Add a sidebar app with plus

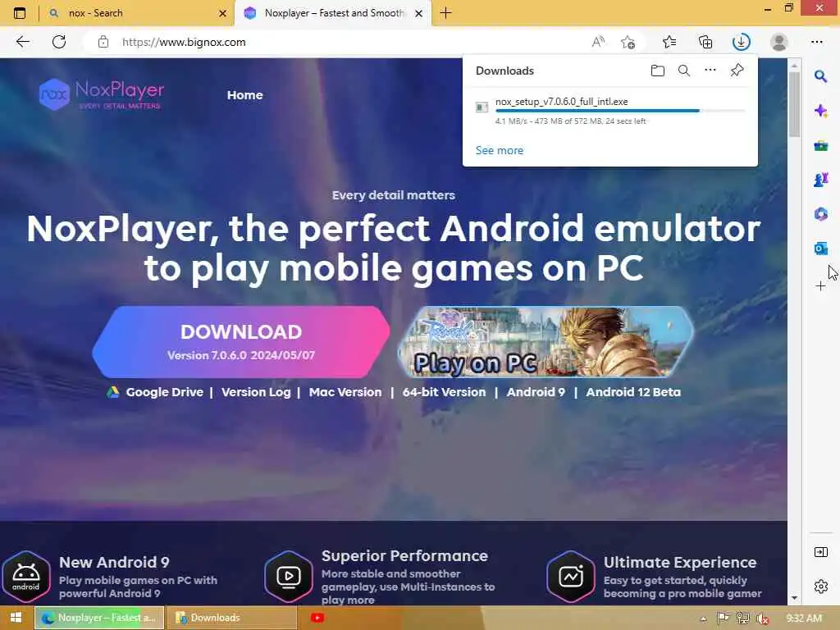(820, 286)
